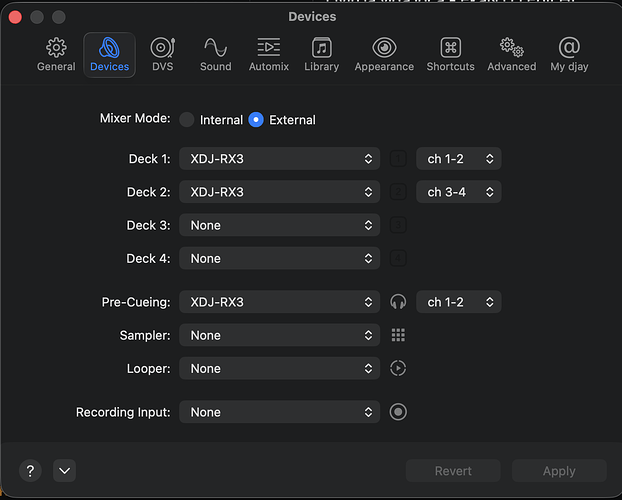Open the Deck 1 device dropdown
622x500 pixels.
point(280,159)
